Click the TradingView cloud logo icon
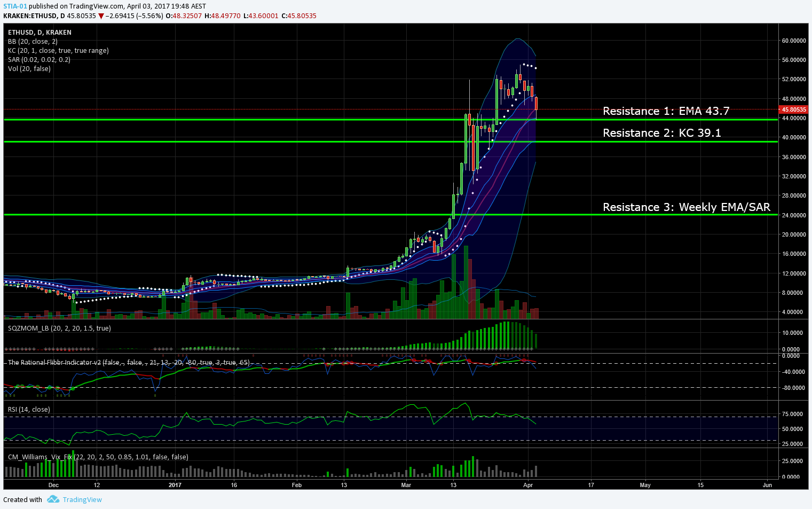This screenshot has height=509, width=812. click(53, 499)
